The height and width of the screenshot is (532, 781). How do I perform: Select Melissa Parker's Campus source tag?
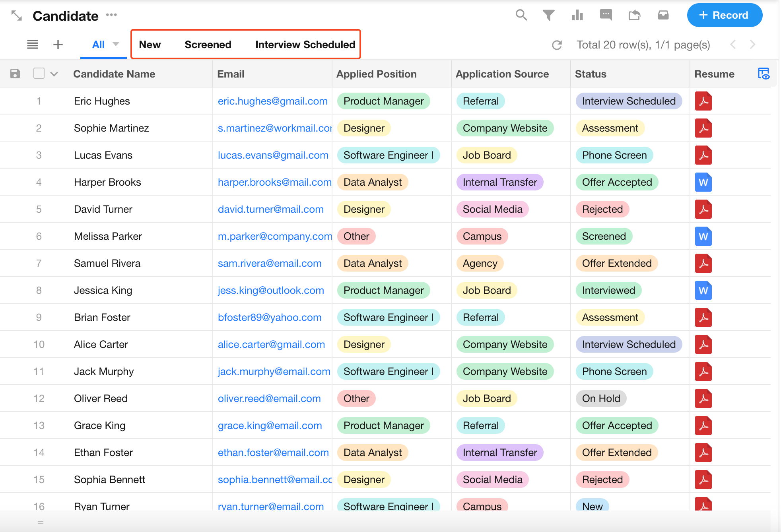[x=482, y=236]
